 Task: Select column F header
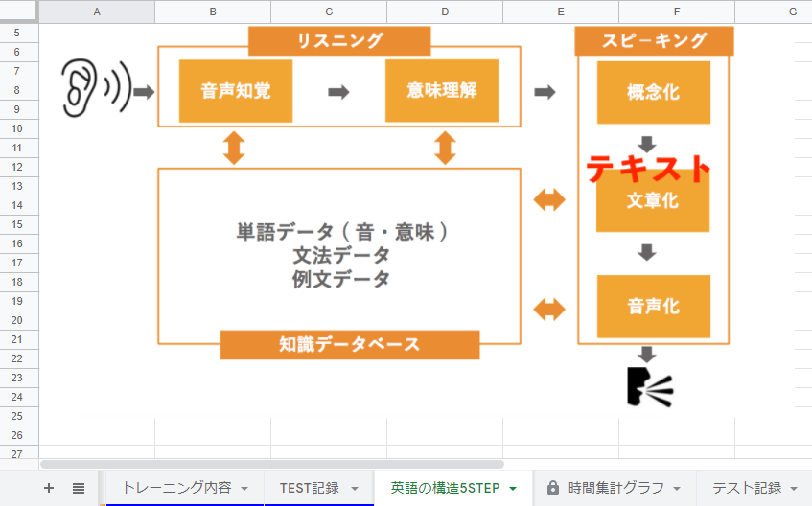677,11
